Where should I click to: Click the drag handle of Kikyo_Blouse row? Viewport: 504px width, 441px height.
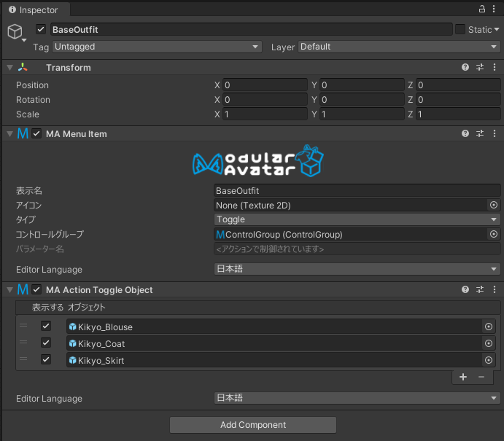point(23,325)
